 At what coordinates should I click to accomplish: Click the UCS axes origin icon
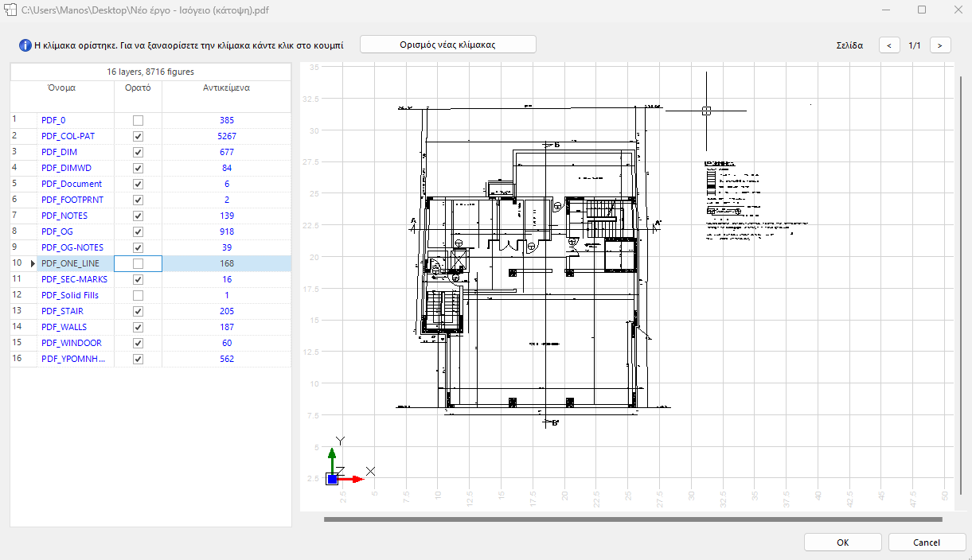[331, 477]
